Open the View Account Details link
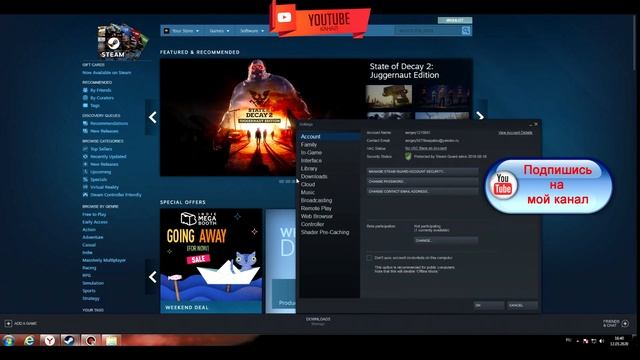The width and height of the screenshot is (640, 360). (515, 133)
